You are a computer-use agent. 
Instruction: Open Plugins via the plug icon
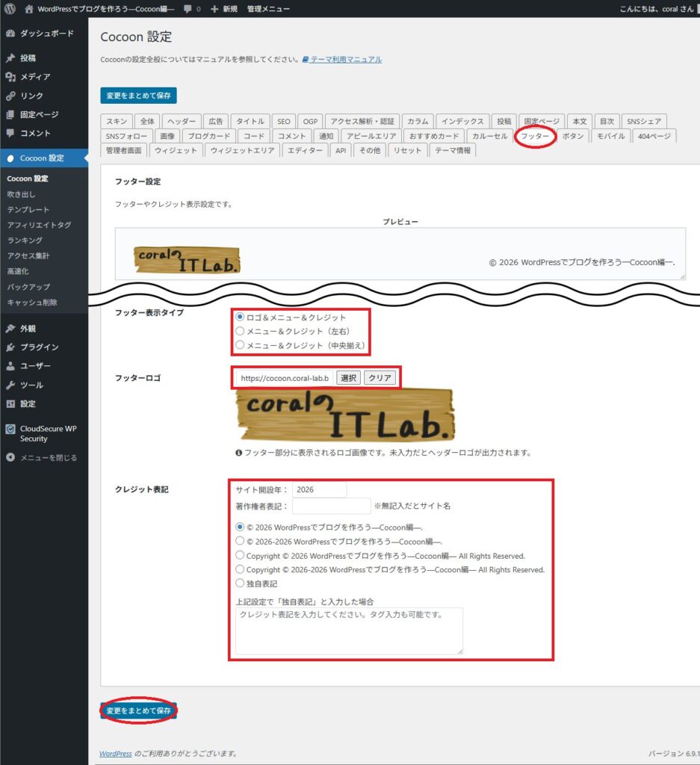(10, 347)
